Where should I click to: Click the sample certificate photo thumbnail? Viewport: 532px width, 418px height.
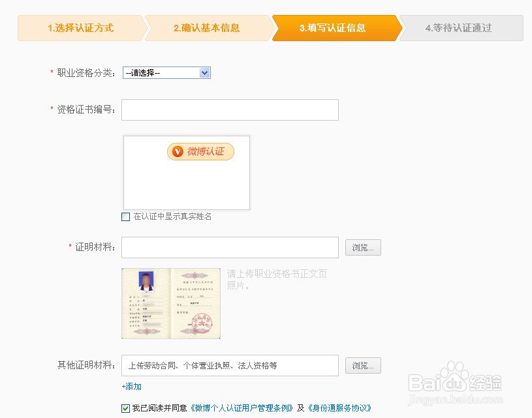170,303
